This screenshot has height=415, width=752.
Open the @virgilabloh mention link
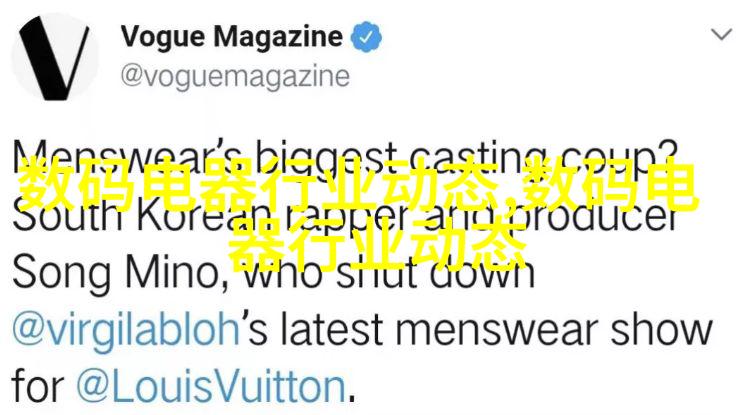coord(126,330)
